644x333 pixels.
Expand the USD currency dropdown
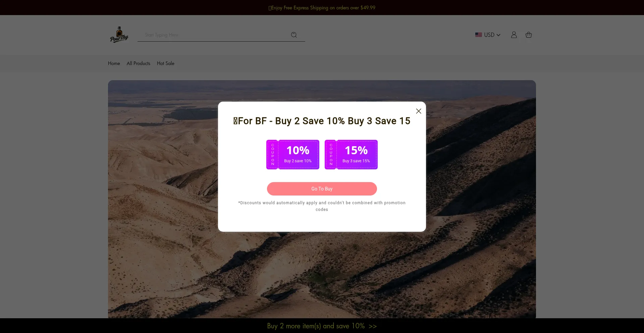click(488, 35)
